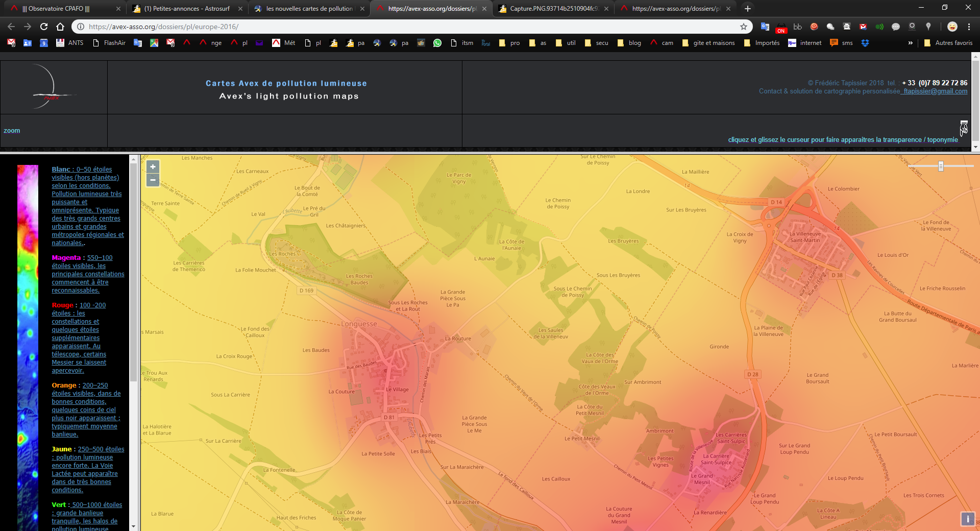Click the address bar URL field
The image size is (980, 531).
pyautogui.click(x=411, y=27)
